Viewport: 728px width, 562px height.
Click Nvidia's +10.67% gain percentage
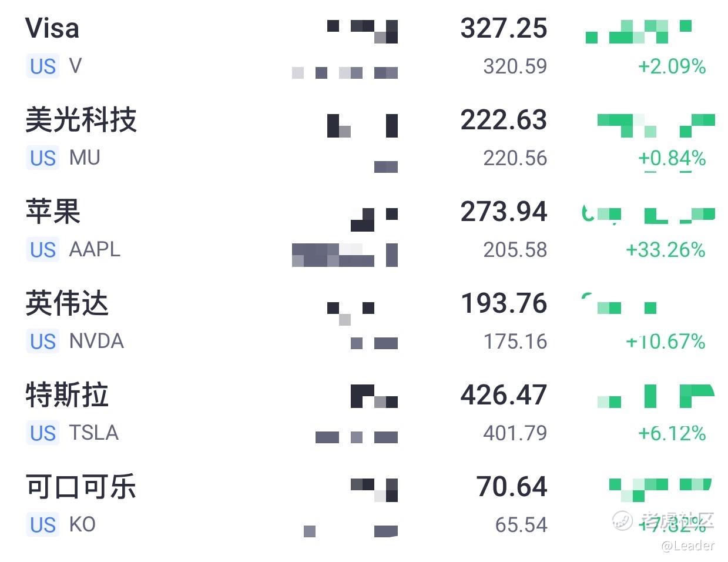click(x=665, y=342)
